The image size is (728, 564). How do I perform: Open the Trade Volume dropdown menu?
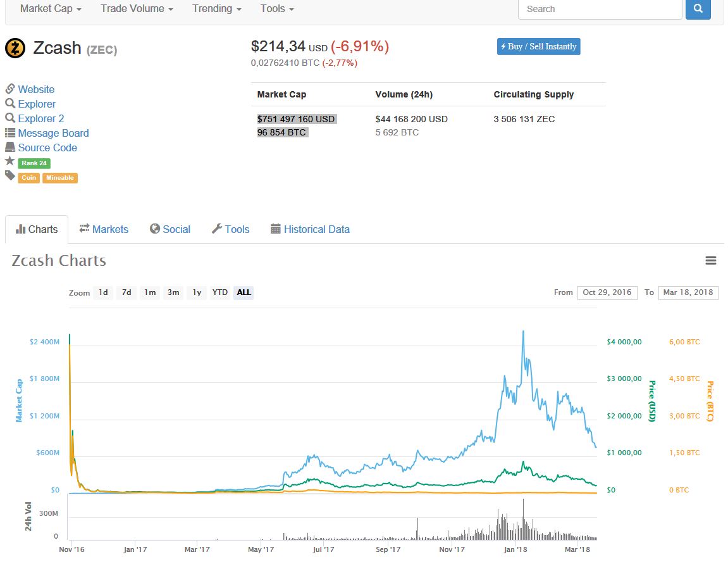point(137,9)
